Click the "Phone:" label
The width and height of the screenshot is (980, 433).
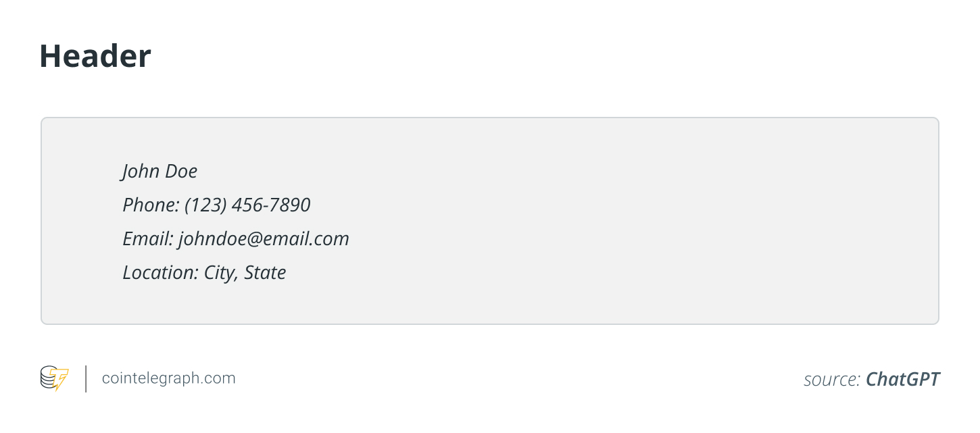(x=151, y=205)
